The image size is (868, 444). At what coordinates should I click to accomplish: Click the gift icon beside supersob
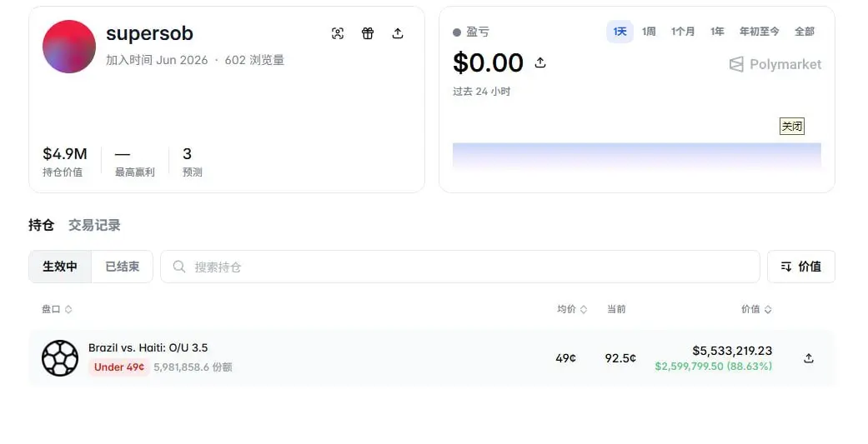coord(368,33)
